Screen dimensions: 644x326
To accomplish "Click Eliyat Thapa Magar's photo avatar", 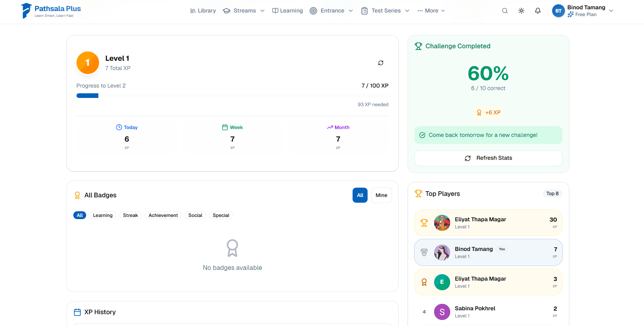I will 442,223.
